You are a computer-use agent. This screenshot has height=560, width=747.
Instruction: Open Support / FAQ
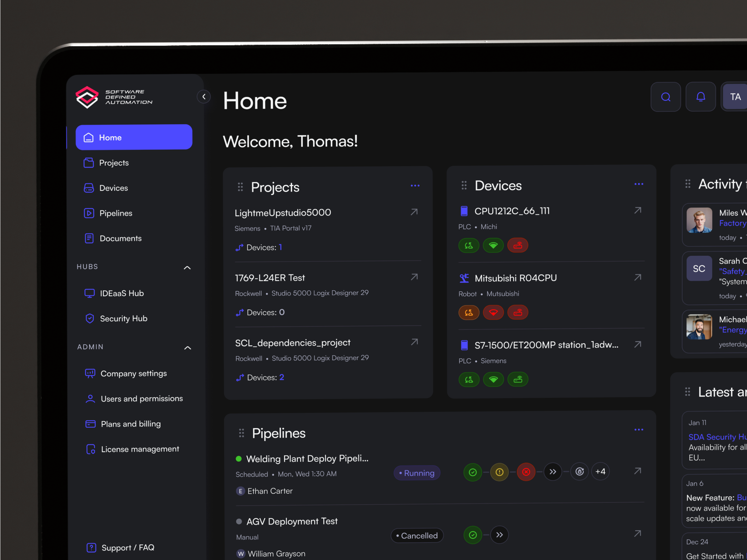pos(127,547)
